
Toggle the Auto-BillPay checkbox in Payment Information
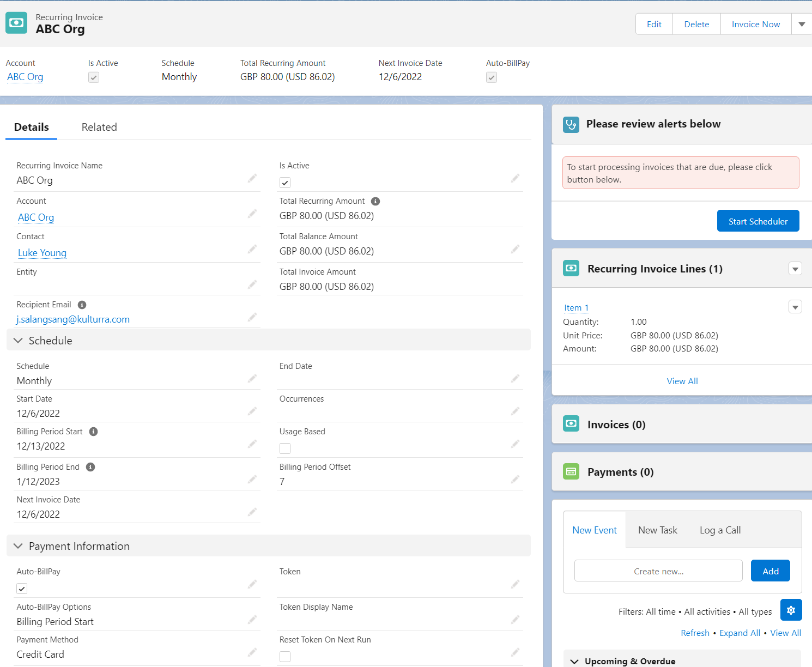(x=22, y=589)
